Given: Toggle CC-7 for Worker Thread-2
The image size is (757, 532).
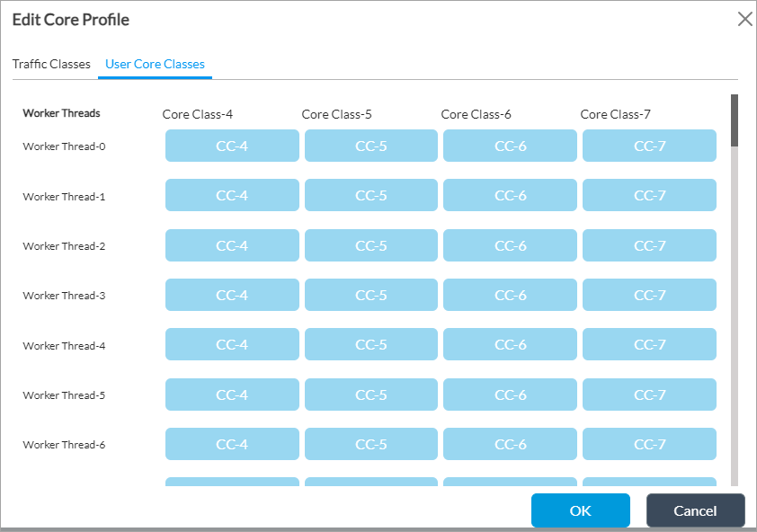Looking at the screenshot, I should click(649, 245).
